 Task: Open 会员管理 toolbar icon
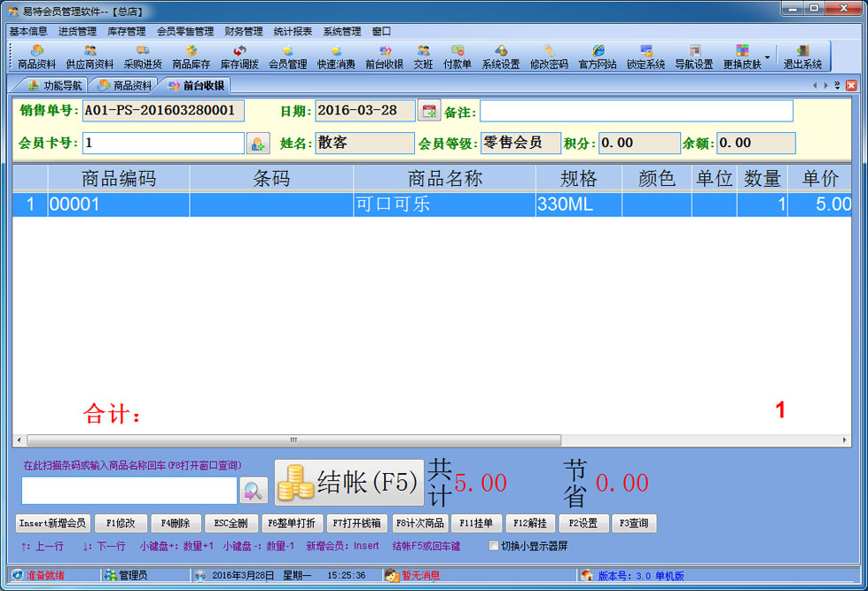pyautogui.click(x=287, y=57)
